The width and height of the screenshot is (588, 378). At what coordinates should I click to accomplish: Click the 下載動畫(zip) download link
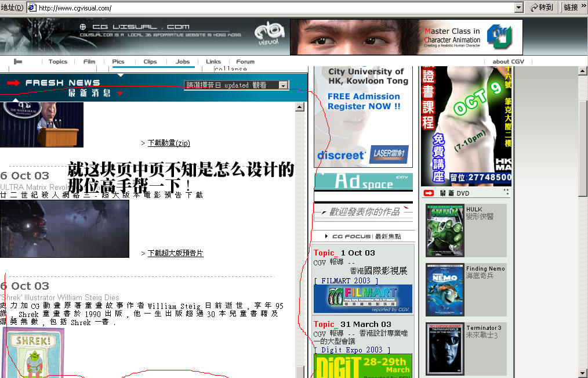[x=169, y=143]
